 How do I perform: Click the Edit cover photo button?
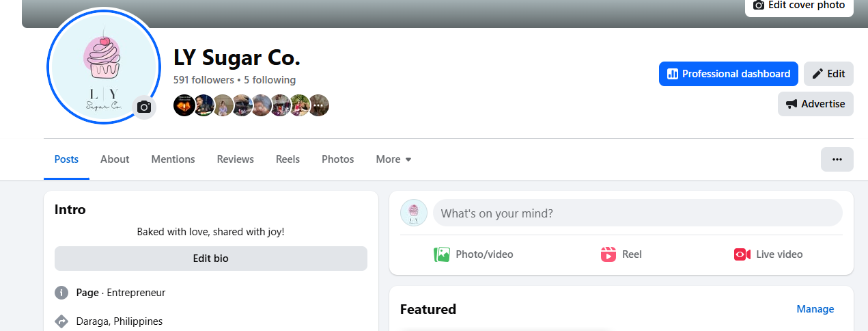coord(799,5)
